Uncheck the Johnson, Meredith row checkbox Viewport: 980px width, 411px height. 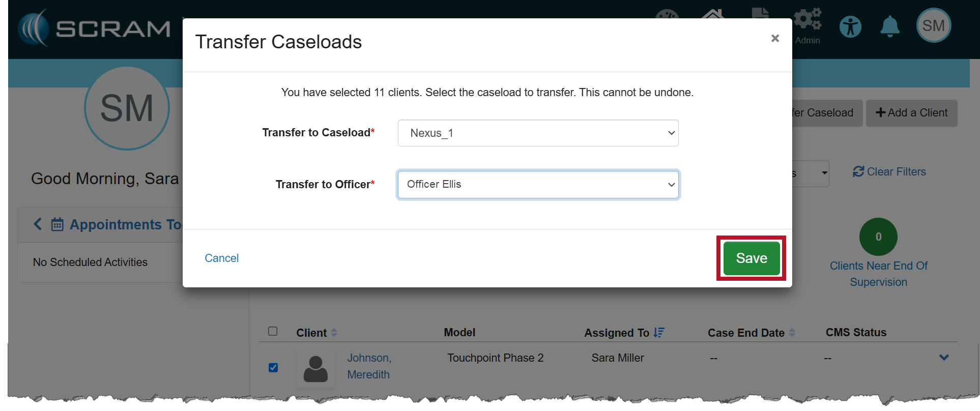point(273,367)
